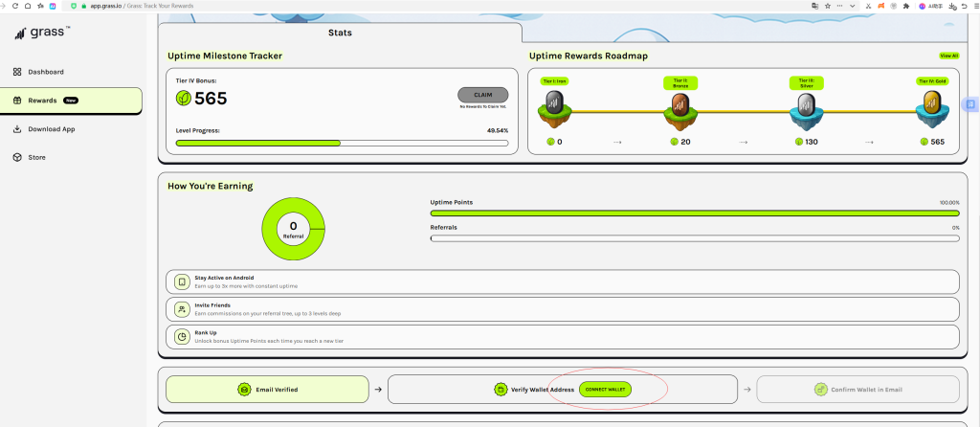This screenshot has height=427, width=980.
Task: Click the orange game controller icon
Action: [881, 6]
